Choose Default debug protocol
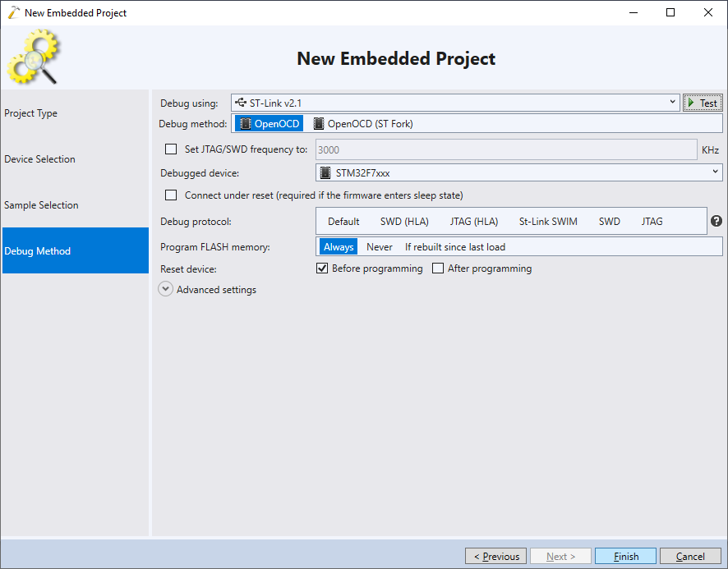Image resolution: width=728 pixels, height=569 pixels. point(343,222)
